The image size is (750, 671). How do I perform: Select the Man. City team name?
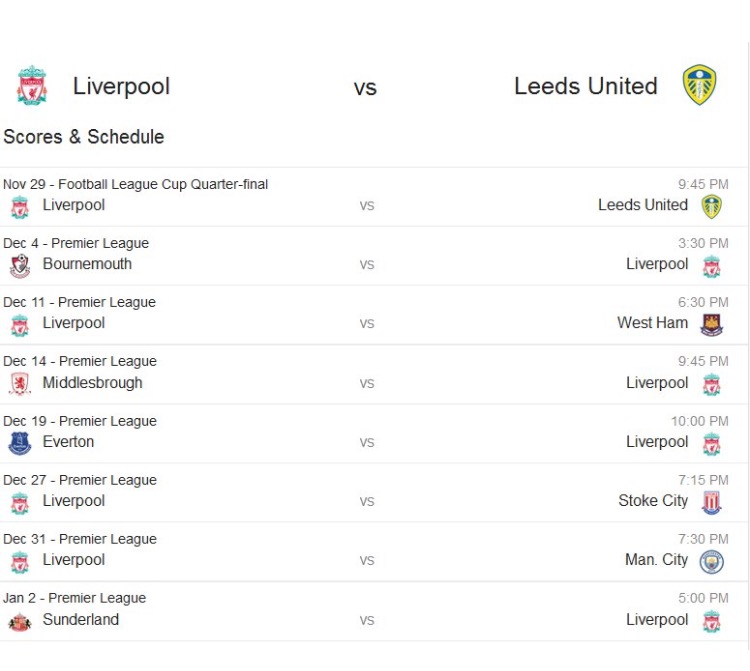coord(656,560)
